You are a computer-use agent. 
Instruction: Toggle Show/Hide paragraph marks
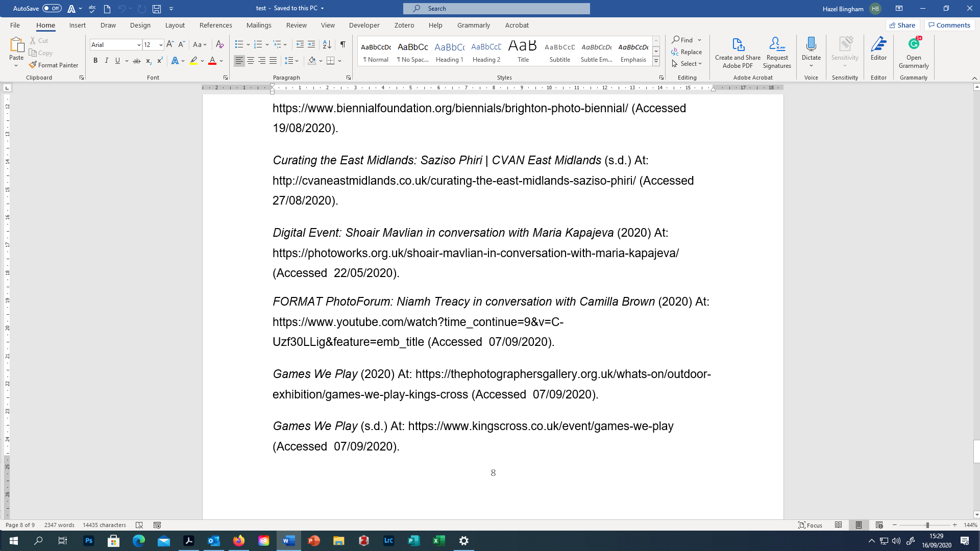pyautogui.click(x=342, y=44)
